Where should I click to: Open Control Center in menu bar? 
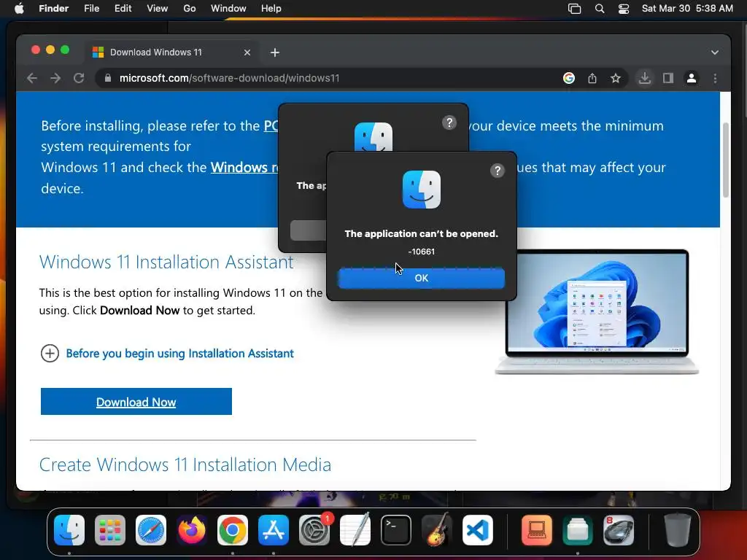point(624,9)
